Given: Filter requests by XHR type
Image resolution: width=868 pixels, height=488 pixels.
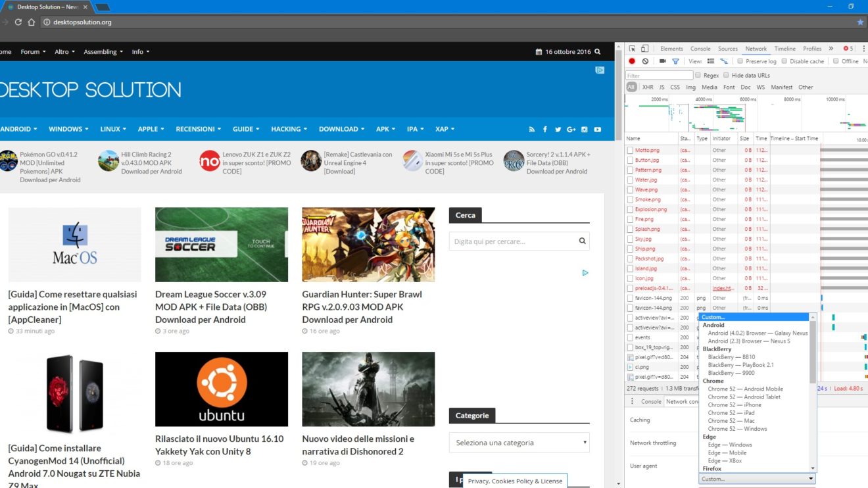Looking at the screenshot, I should click(x=648, y=87).
